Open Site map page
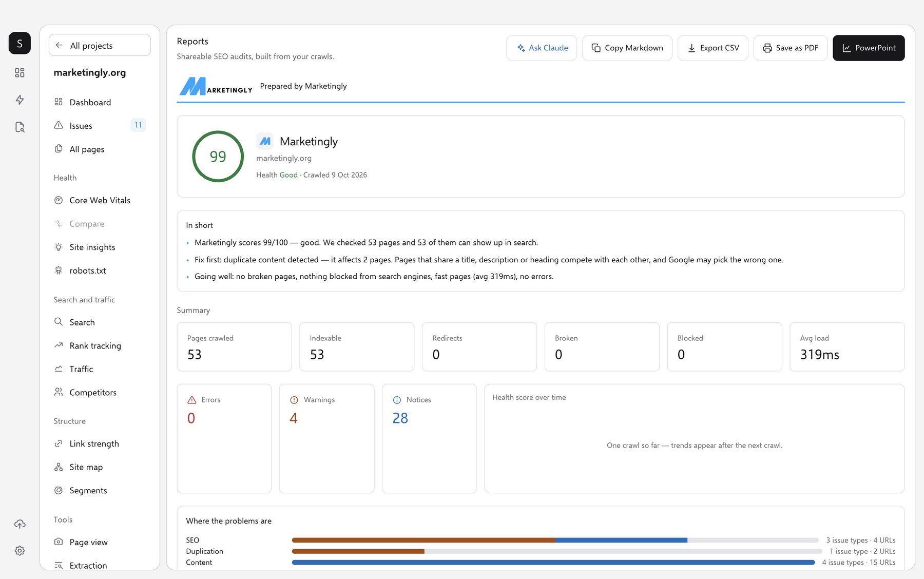This screenshot has width=924, height=579. [x=100, y=467]
